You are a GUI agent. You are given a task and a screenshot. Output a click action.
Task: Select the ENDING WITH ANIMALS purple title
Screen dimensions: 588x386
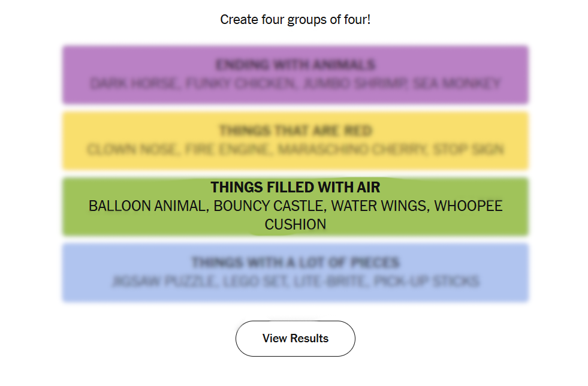click(x=295, y=65)
